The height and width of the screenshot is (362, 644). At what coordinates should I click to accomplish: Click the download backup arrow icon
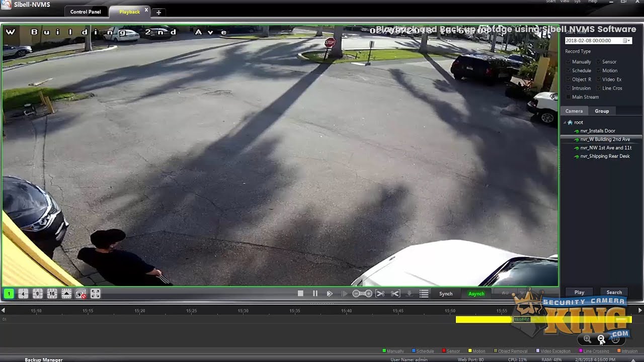(x=410, y=294)
